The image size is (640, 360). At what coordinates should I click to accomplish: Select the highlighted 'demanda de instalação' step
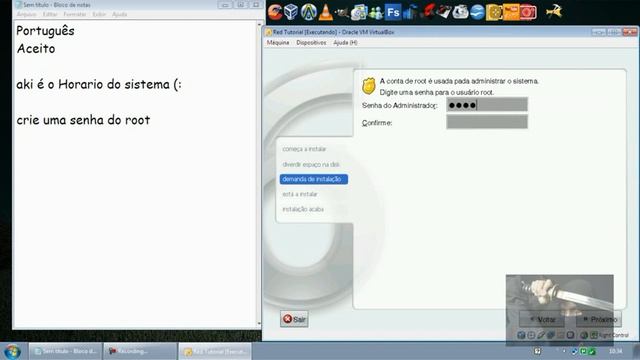pos(313,179)
